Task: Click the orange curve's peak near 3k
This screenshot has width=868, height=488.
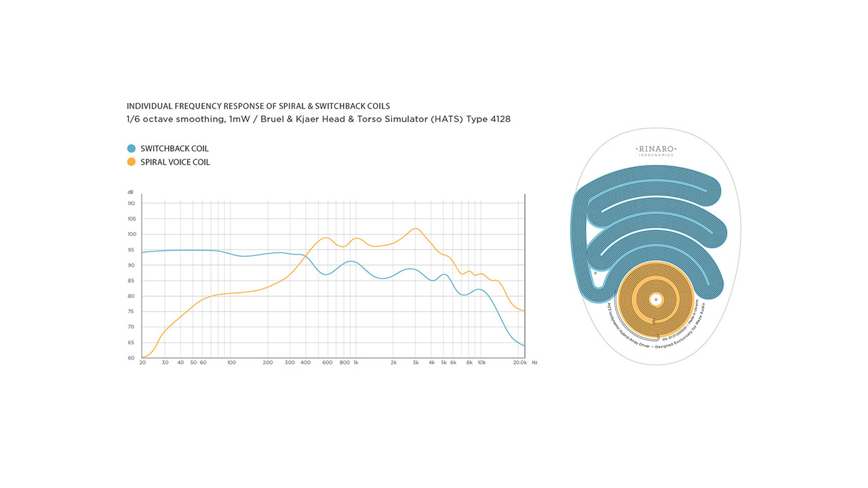Action: (x=416, y=228)
